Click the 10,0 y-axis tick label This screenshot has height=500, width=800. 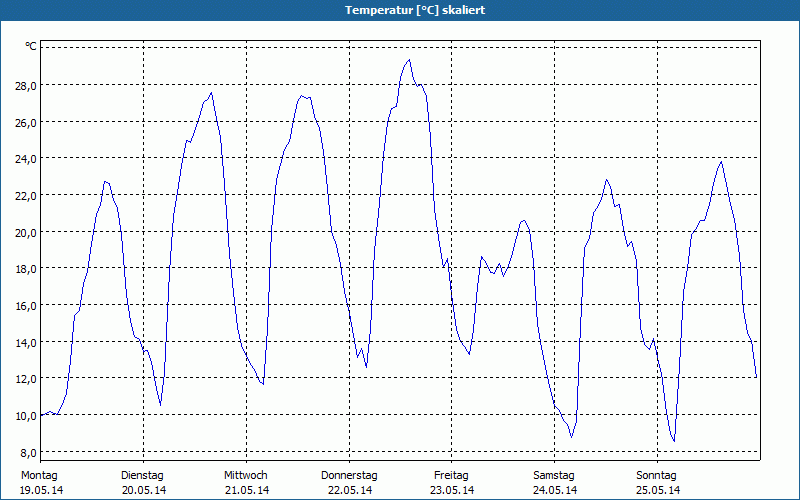(24, 415)
